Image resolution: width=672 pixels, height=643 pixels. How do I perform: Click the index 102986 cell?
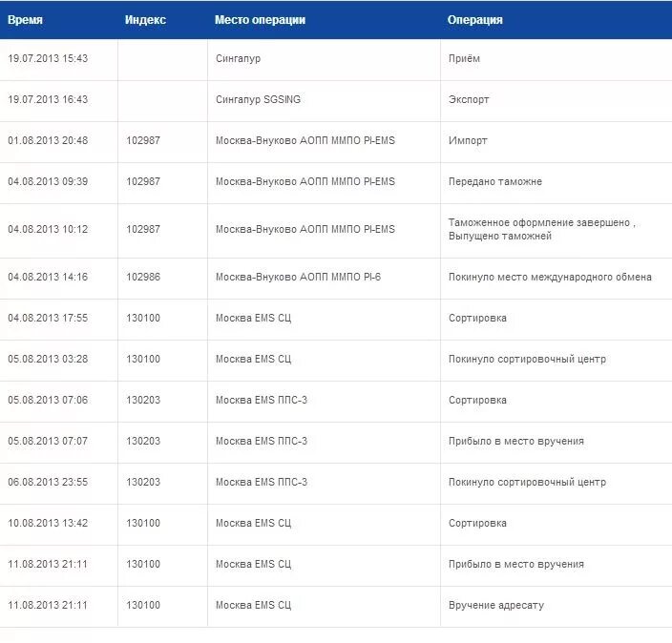tap(143, 277)
